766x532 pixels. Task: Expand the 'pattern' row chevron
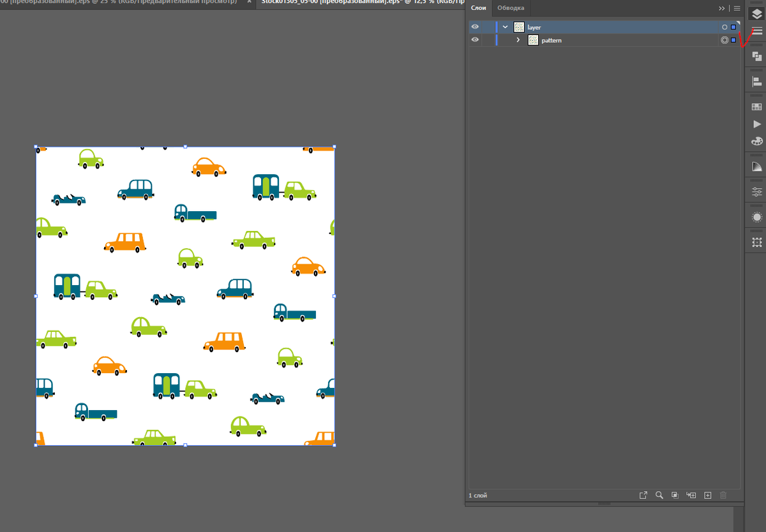pyautogui.click(x=518, y=40)
